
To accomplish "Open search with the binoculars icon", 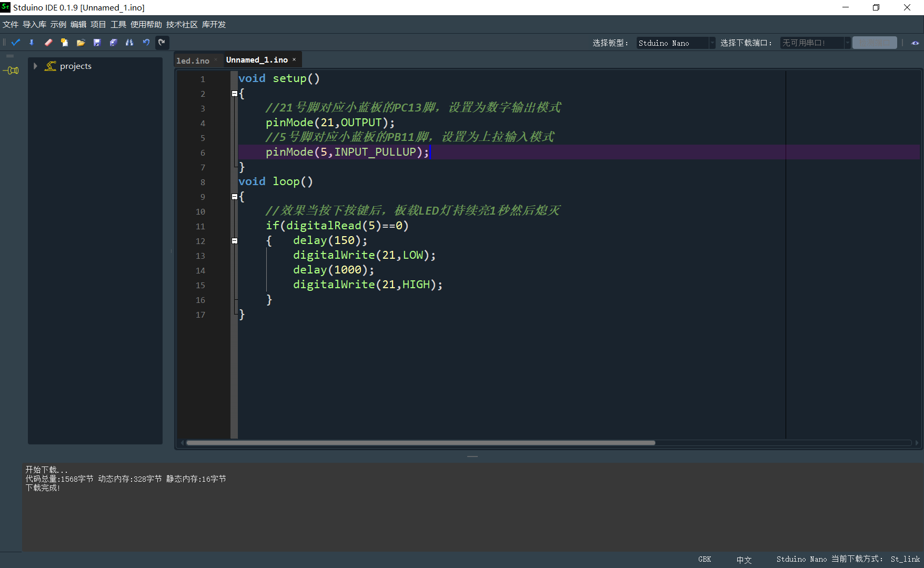I will pyautogui.click(x=129, y=43).
